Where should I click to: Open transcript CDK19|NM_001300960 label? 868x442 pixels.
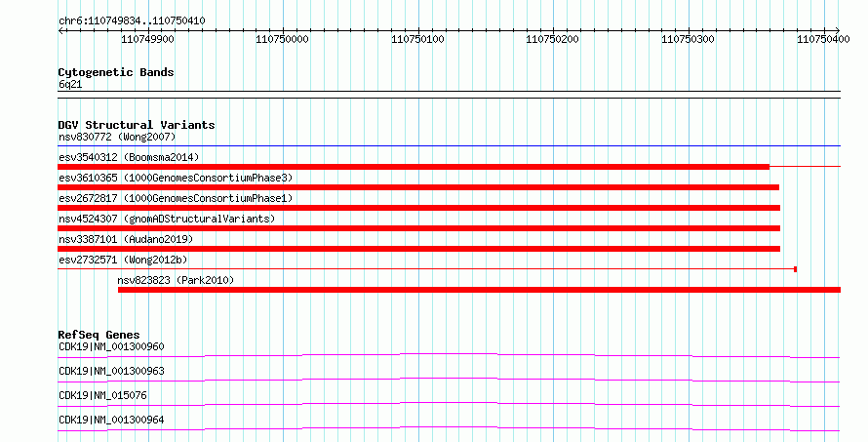coord(111,346)
